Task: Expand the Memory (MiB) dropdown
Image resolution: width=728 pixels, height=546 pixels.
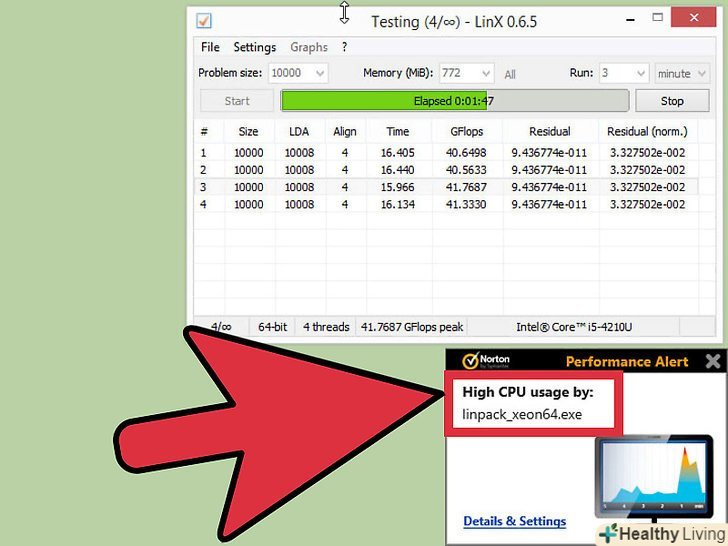Action: 486,73
